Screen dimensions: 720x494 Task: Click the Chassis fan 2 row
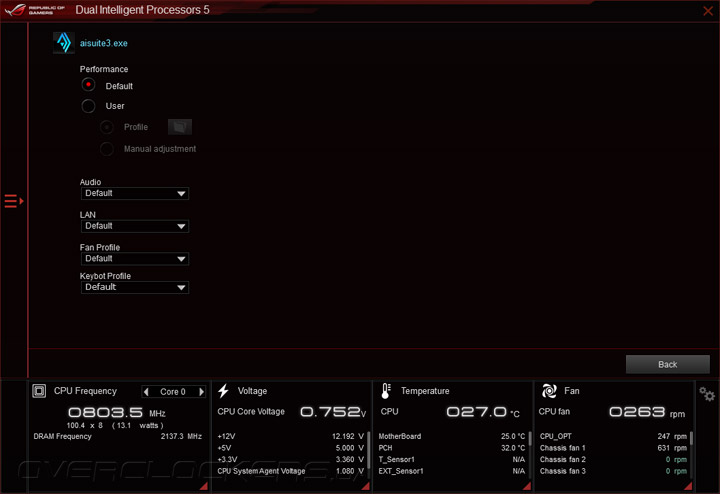[613, 459]
